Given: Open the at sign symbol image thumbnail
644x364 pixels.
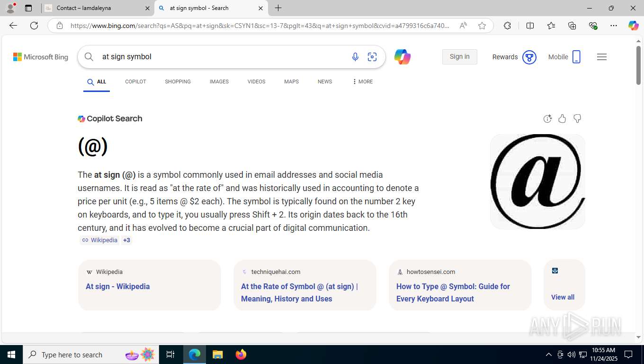Looking at the screenshot, I should (537, 182).
